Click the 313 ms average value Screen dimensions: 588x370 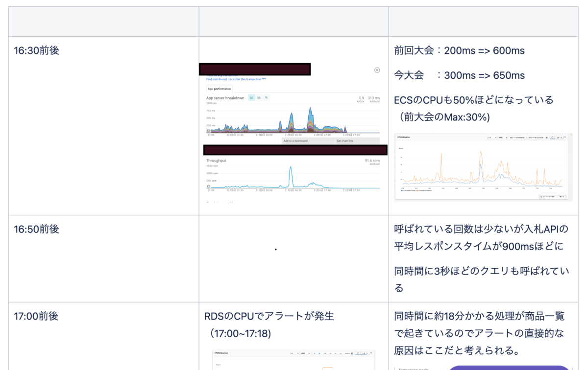point(374,97)
